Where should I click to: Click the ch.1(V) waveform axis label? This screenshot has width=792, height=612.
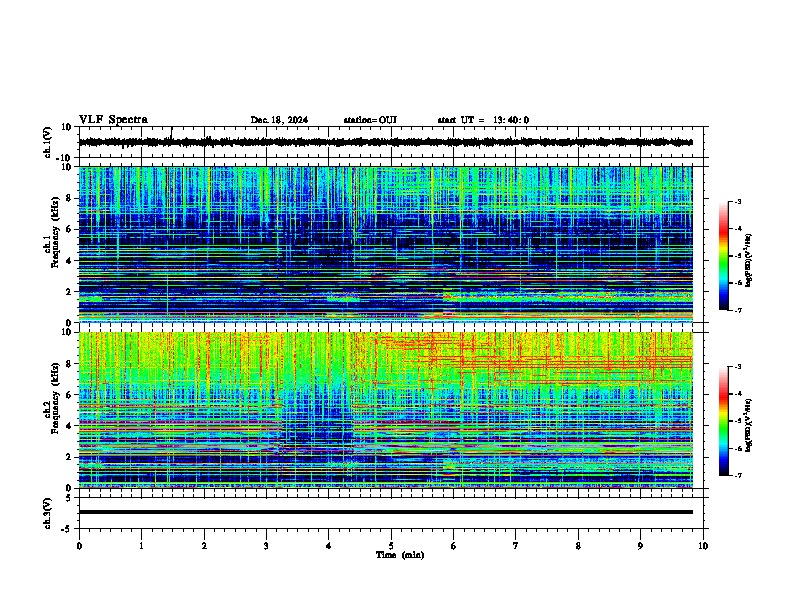click(48, 142)
